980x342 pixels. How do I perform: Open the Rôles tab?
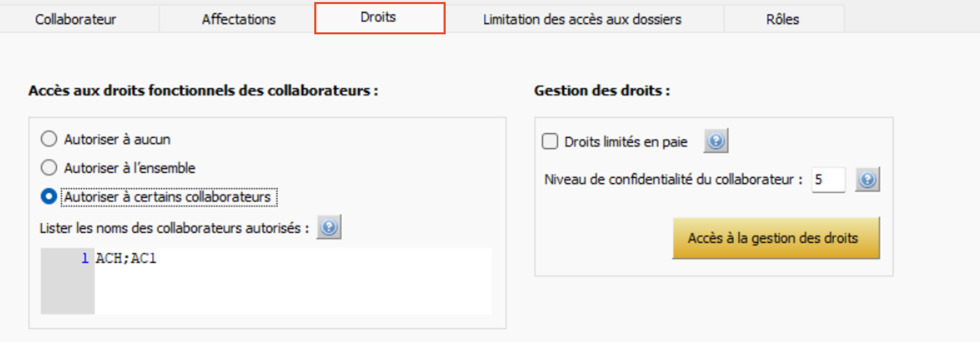click(782, 19)
